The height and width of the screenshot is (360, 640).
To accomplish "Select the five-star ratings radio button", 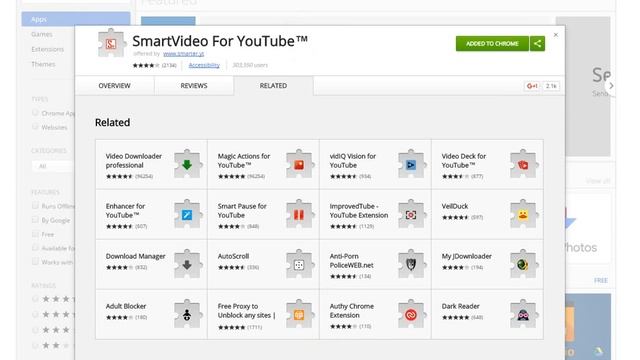I will pyautogui.click(x=35, y=299).
